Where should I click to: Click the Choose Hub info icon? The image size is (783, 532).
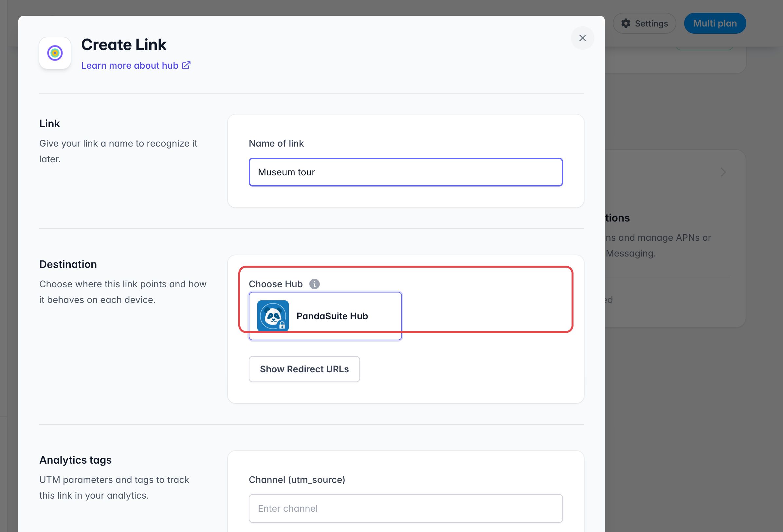coord(314,284)
